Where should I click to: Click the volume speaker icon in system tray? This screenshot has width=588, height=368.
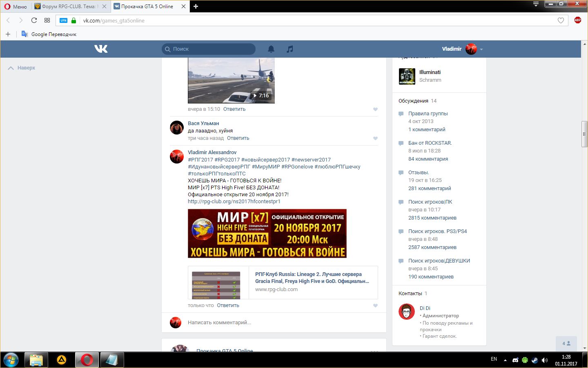pyautogui.click(x=544, y=360)
